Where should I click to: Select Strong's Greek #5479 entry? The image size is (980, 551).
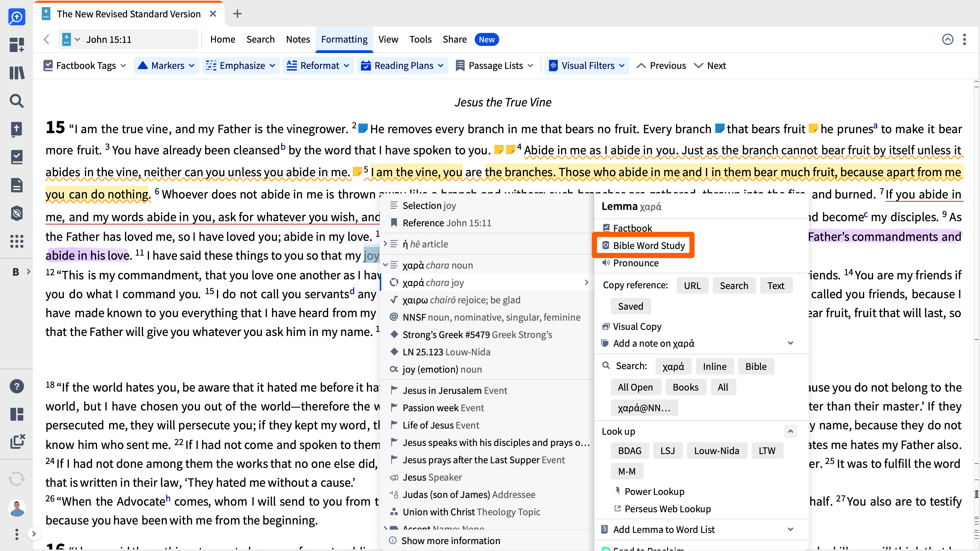477,335
